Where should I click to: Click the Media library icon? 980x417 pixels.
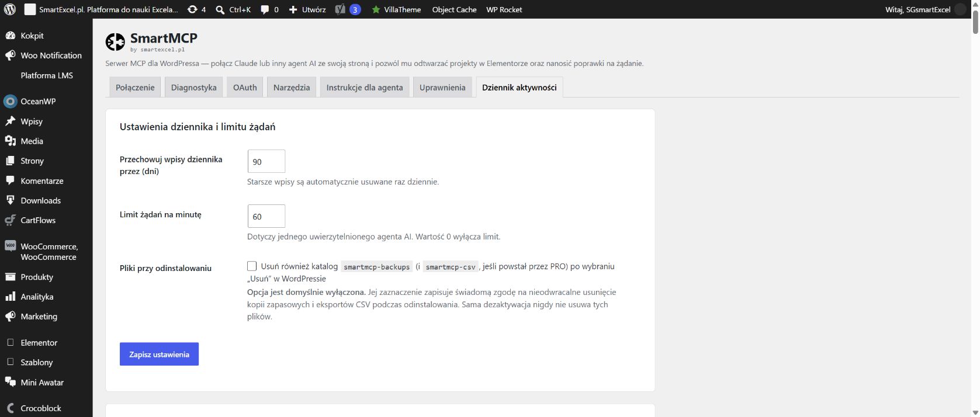[x=10, y=141]
